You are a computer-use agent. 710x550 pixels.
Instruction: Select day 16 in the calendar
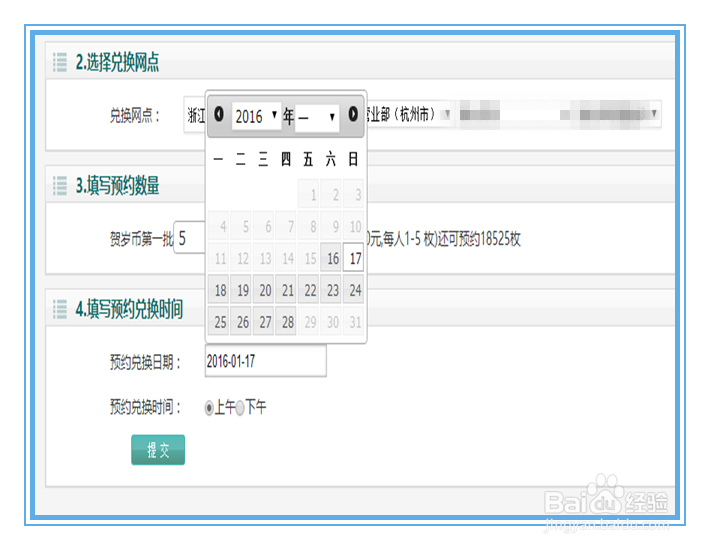point(333,258)
